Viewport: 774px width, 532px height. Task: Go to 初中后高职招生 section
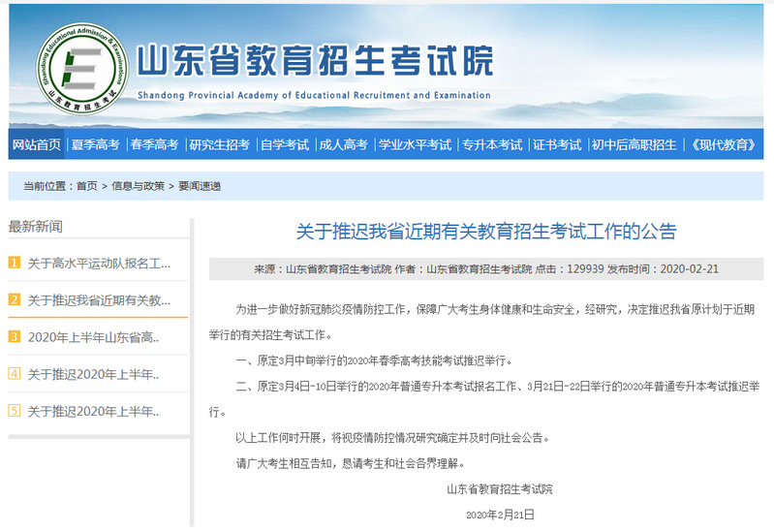[634, 144]
